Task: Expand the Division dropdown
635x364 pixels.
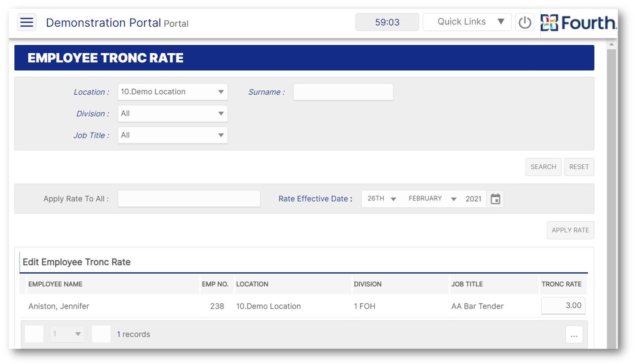Action: (173, 114)
